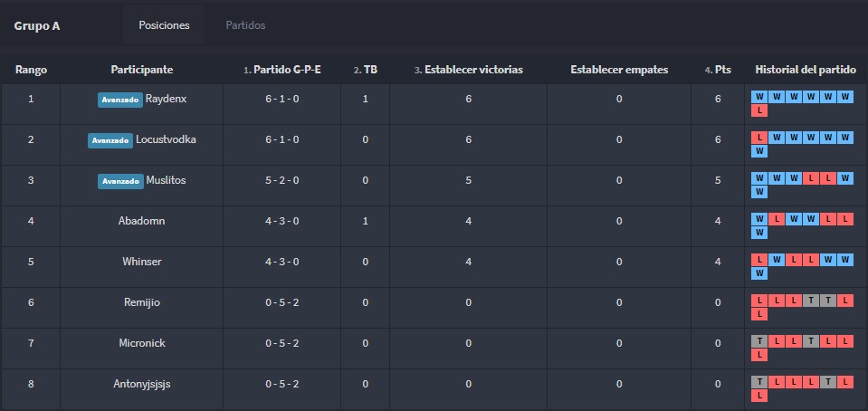Click the Historial del partido header
This screenshot has width=868, height=411.
click(x=806, y=70)
